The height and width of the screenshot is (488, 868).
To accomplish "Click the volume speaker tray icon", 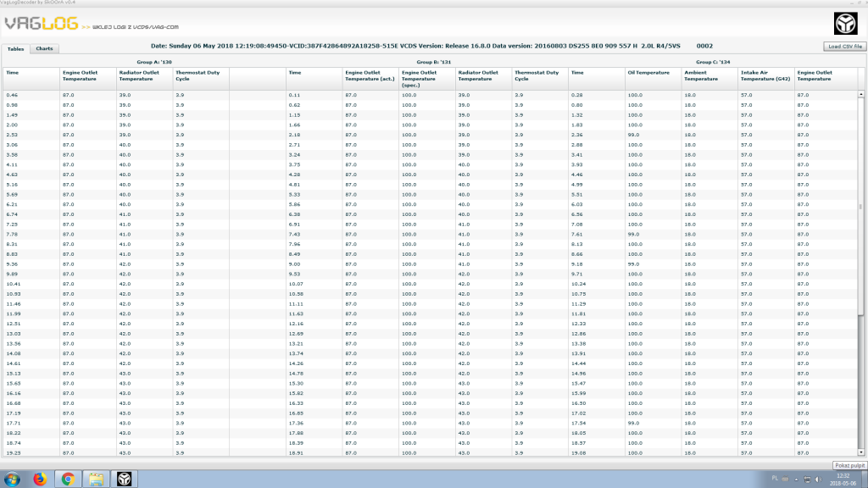I will [x=819, y=480].
